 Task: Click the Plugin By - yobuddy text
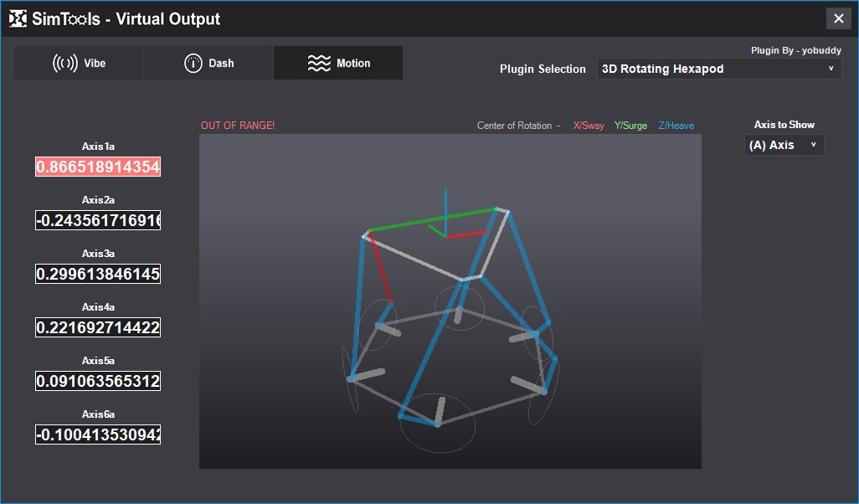(796, 50)
